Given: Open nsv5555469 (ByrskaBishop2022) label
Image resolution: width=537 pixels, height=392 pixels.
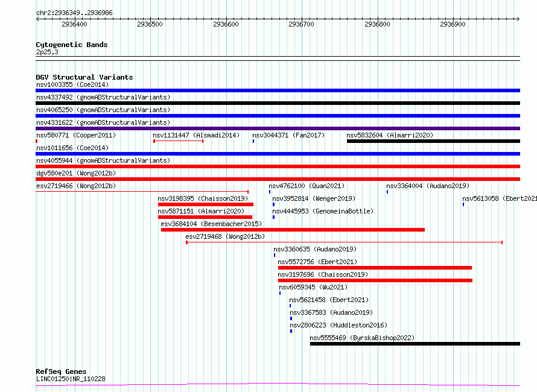Looking at the screenshot, I should point(363,338).
